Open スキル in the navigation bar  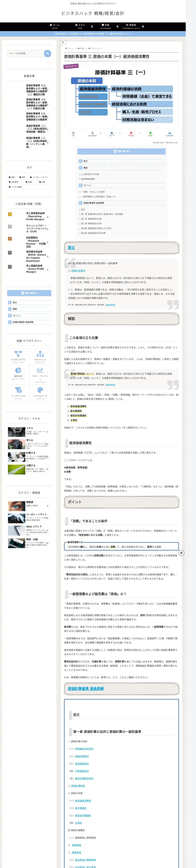click(80, 26)
